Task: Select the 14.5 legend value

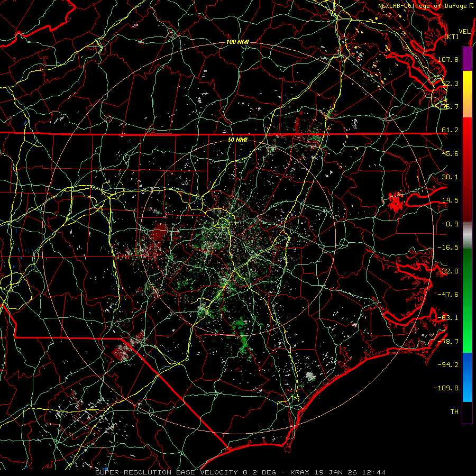Action: [450, 200]
